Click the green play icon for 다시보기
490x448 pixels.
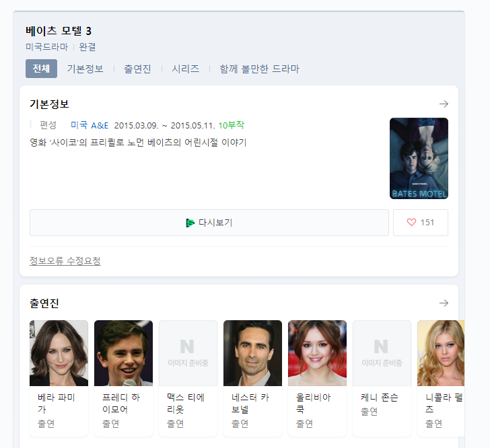[x=190, y=223]
